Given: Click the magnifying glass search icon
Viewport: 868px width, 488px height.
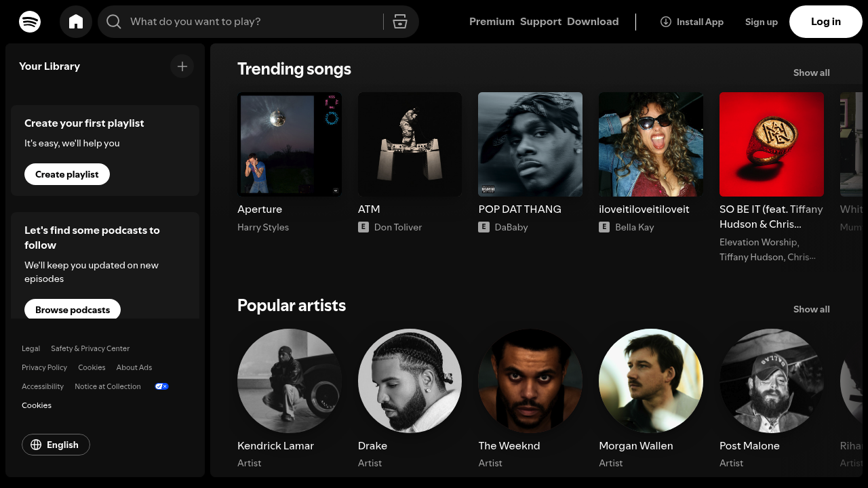Looking at the screenshot, I should tap(114, 22).
